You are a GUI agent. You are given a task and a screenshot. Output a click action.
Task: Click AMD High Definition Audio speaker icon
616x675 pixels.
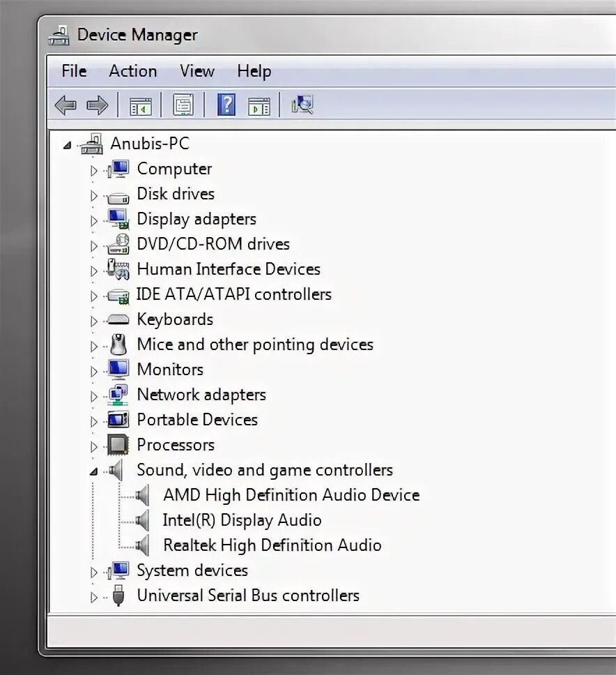pyautogui.click(x=142, y=495)
